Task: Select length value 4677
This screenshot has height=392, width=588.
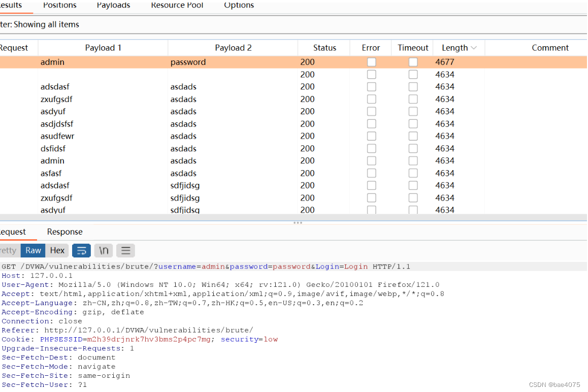Action: (x=445, y=62)
